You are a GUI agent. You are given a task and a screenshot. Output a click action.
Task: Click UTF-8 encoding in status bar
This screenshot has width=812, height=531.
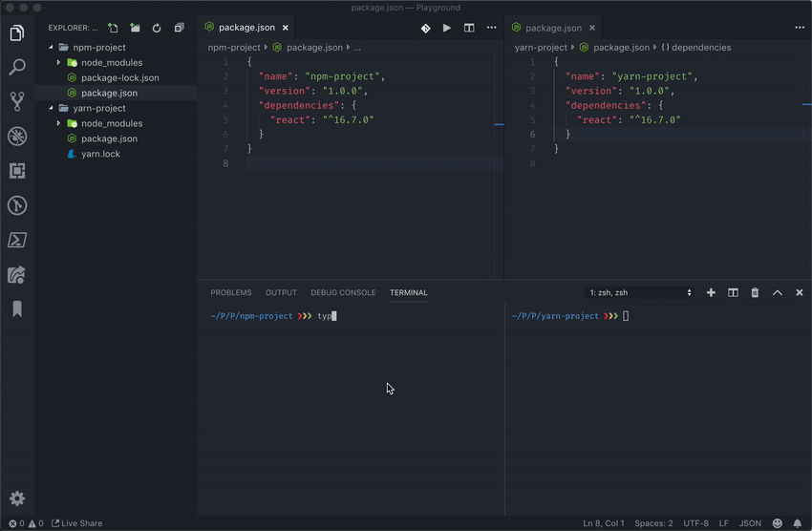pyautogui.click(x=696, y=523)
